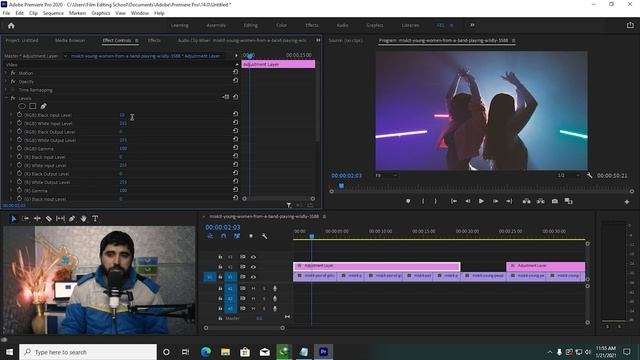640x360 pixels.
Task: Choose the free draw bezier mask pen
Action: click(x=43, y=106)
